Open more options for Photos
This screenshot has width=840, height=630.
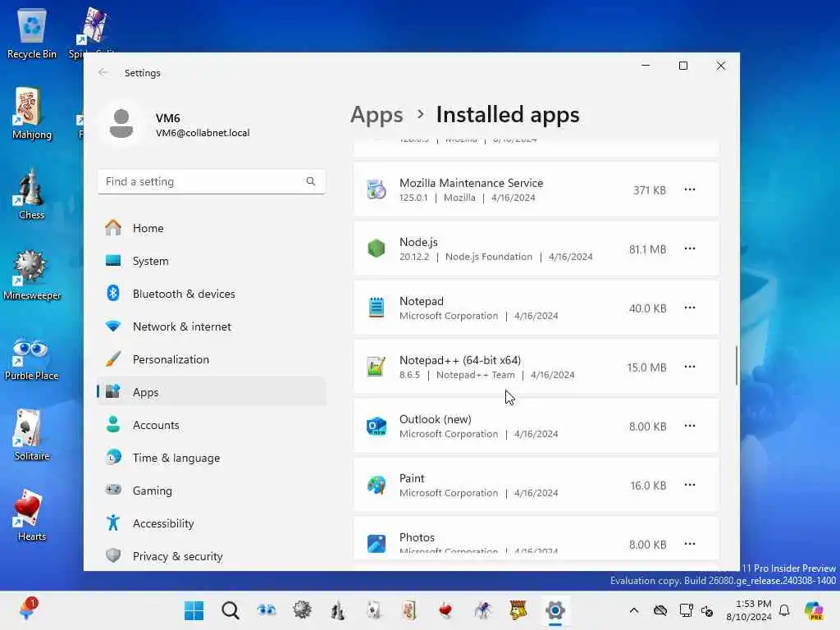[x=689, y=544]
